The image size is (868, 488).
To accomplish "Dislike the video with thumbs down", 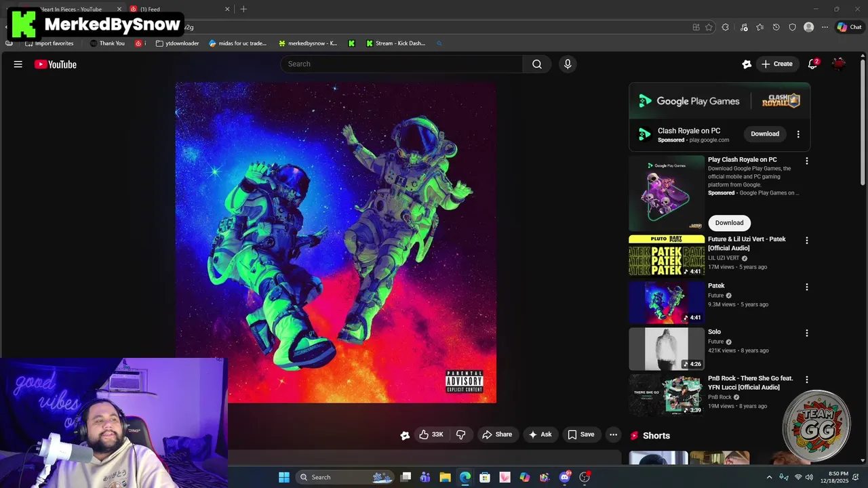I will tap(460, 434).
